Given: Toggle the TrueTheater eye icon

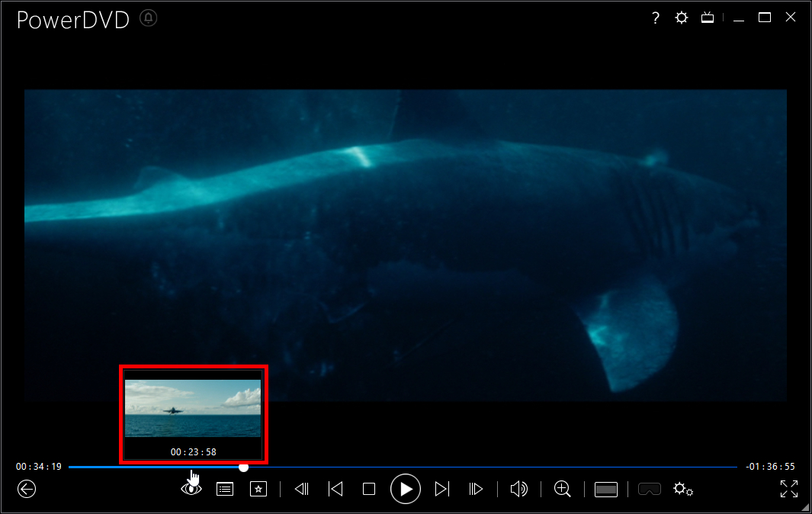Looking at the screenshot, I should tap(191, 489).
